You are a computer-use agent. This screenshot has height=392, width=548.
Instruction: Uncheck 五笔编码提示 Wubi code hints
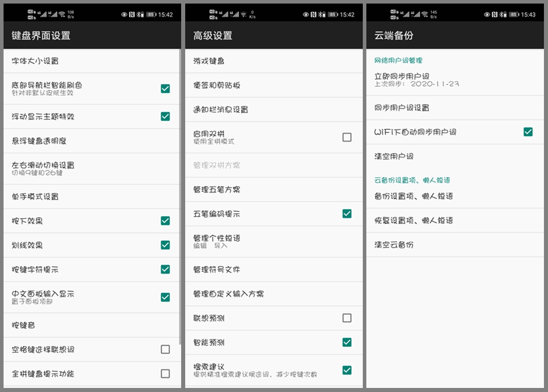(x=347, y=213)
